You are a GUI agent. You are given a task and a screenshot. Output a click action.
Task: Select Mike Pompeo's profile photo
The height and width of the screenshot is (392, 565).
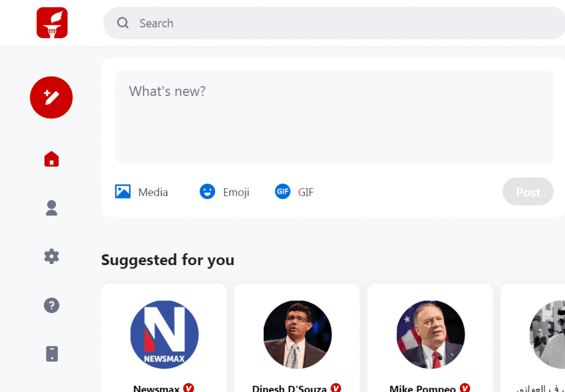click(430, 335)
